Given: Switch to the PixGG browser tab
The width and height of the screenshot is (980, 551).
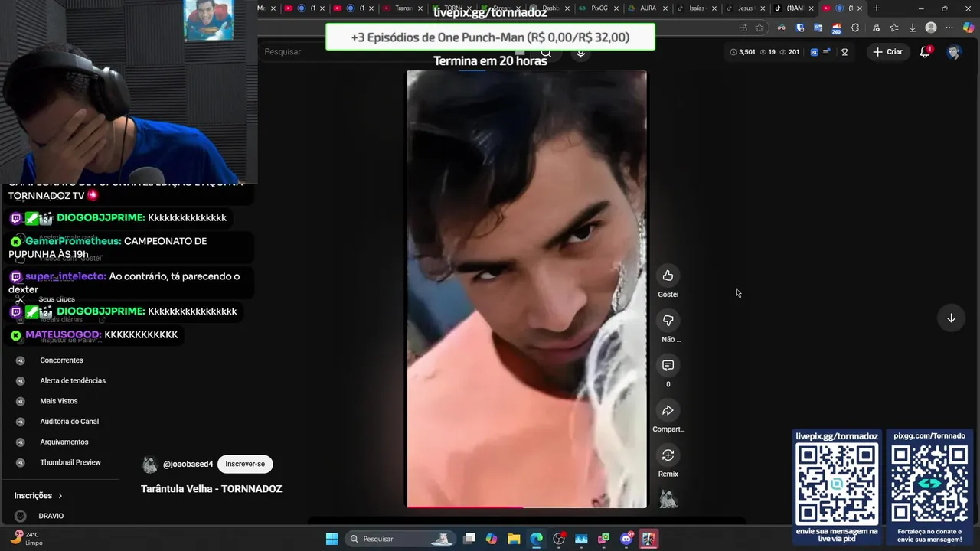Looking at the screenshot, I should pyautogui.click(x=599, y=8).
